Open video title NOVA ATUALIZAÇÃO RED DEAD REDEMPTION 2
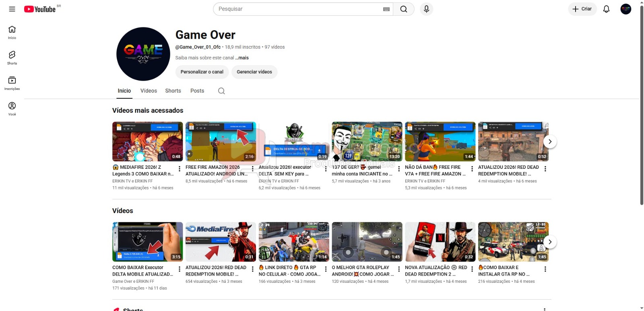The width and height of the screenshot is (644, 311). 436,271
